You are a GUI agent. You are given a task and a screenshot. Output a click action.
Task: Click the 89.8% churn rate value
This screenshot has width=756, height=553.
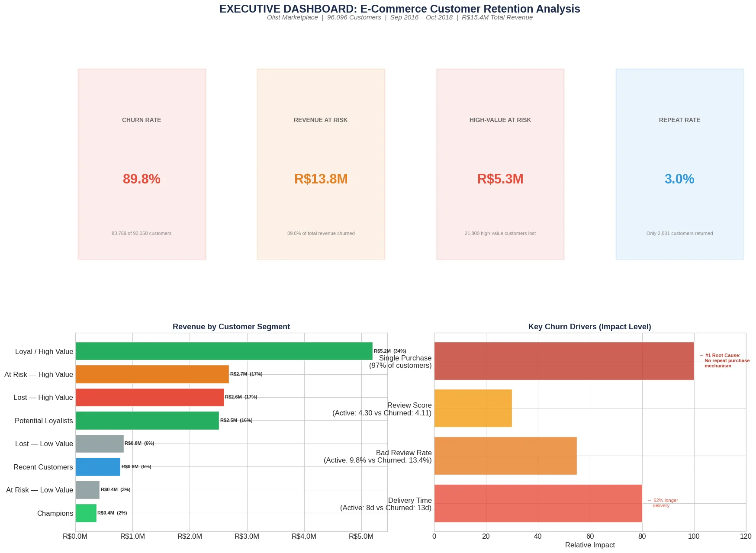142,179
